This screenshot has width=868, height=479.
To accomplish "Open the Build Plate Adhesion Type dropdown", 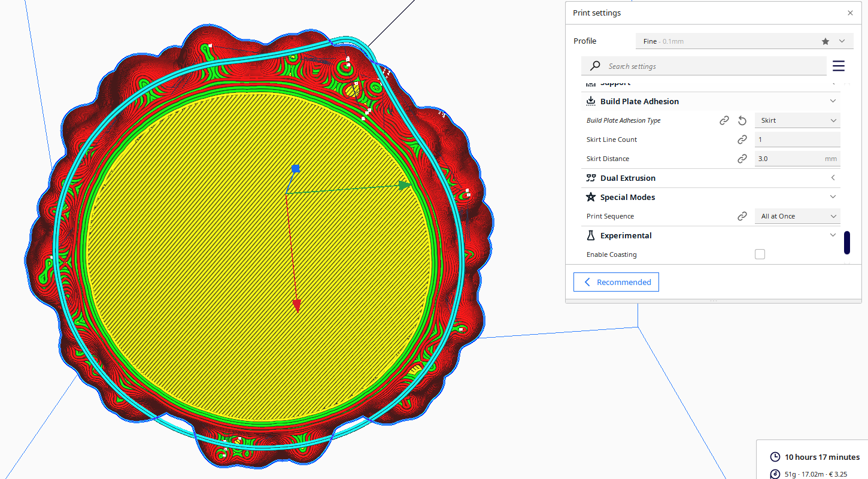I will 797,120.
